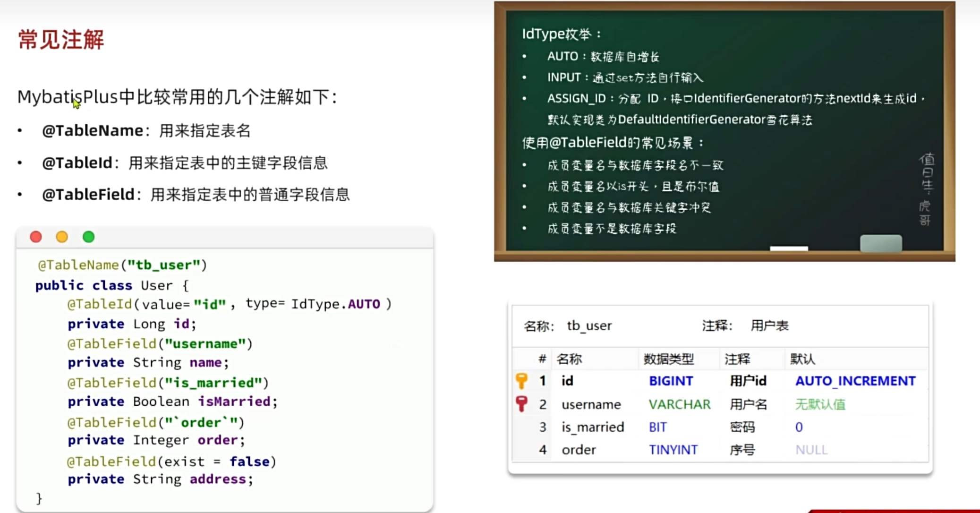
Task: Click the red window close dot
Action: (36, 237)
